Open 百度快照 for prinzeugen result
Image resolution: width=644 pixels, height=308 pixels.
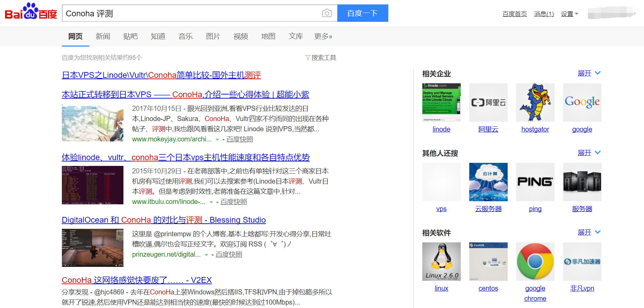tap(229, 255)
